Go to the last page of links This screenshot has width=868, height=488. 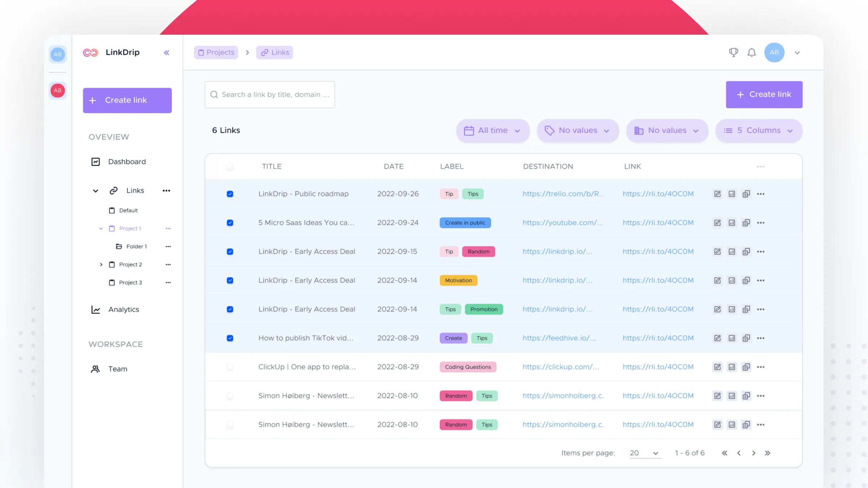[767, 453]
